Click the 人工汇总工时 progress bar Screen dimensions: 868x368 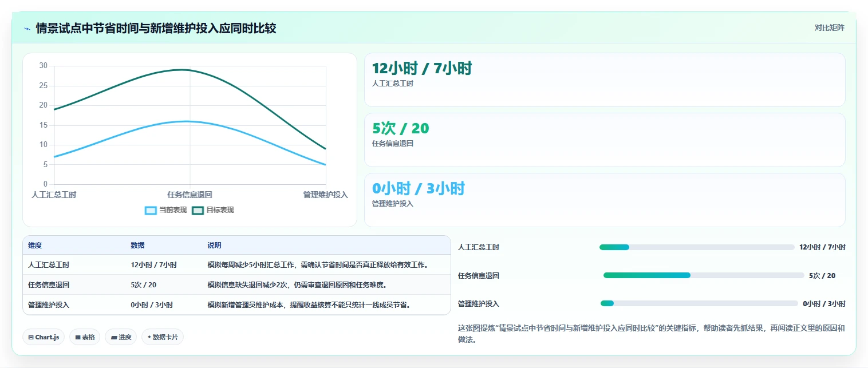(697, 247)
